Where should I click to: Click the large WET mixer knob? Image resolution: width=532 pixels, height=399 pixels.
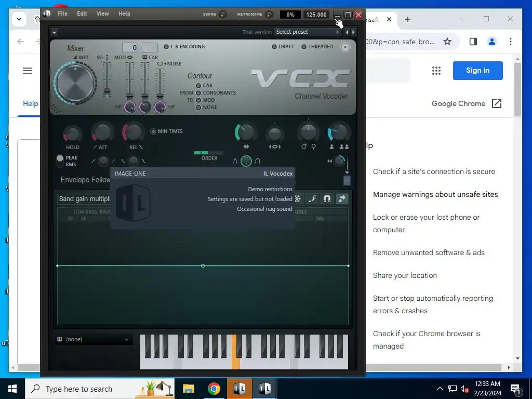[x=75, y=83]
